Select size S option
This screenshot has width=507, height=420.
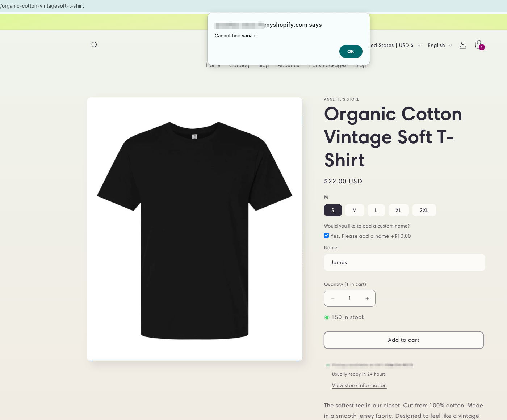[333, 210]
